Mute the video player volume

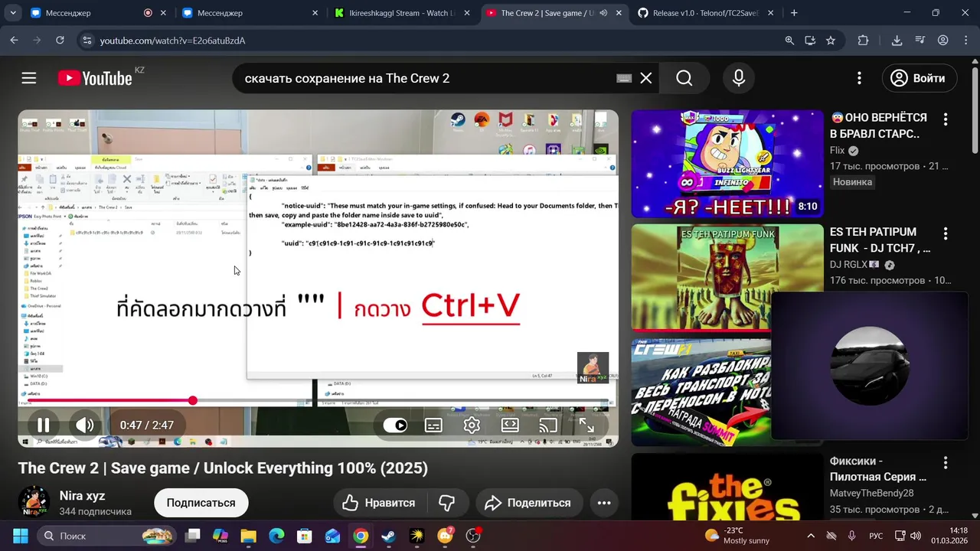pyautogui.click(x=85, y=425)
